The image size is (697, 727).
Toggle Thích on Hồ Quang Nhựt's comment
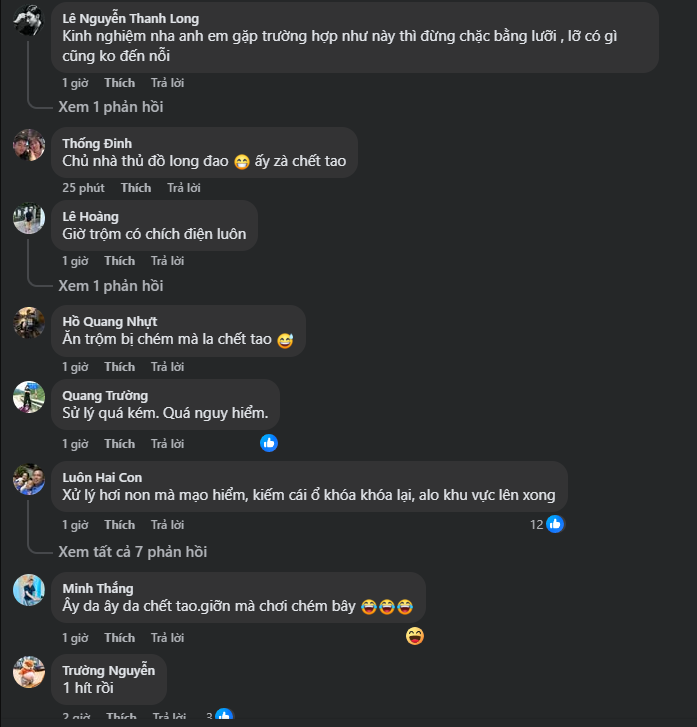pos(120,367)
